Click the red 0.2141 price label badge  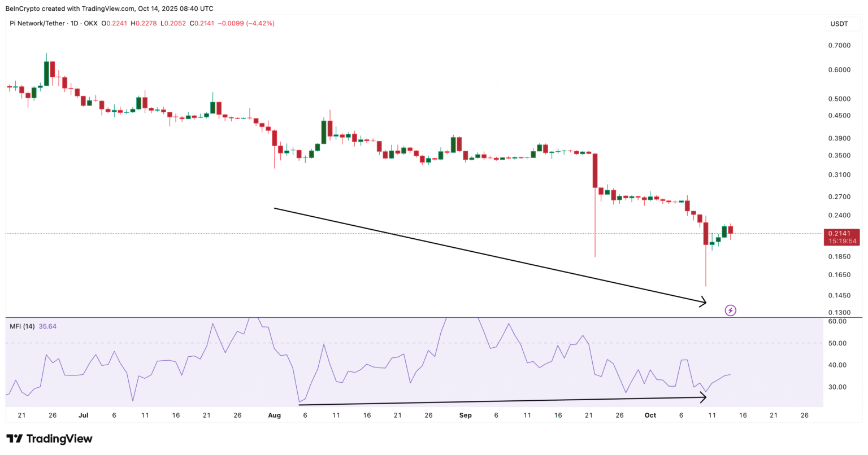tap(841, 233)
